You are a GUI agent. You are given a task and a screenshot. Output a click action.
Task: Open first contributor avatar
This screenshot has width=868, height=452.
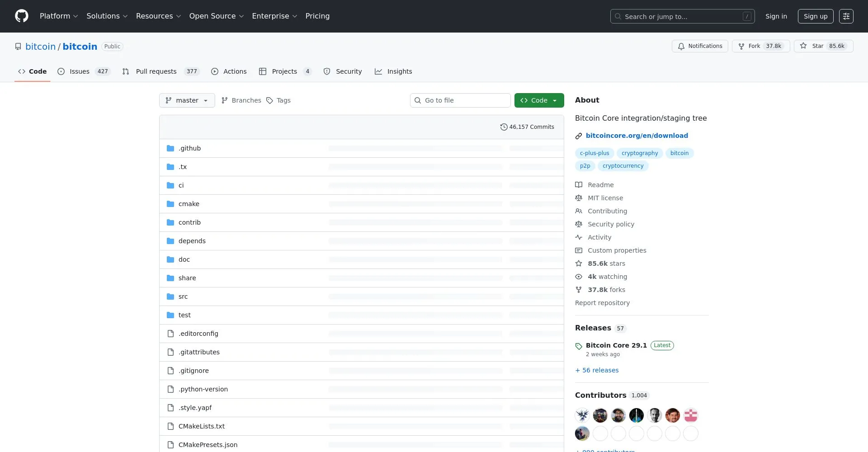tap(582, 415)
